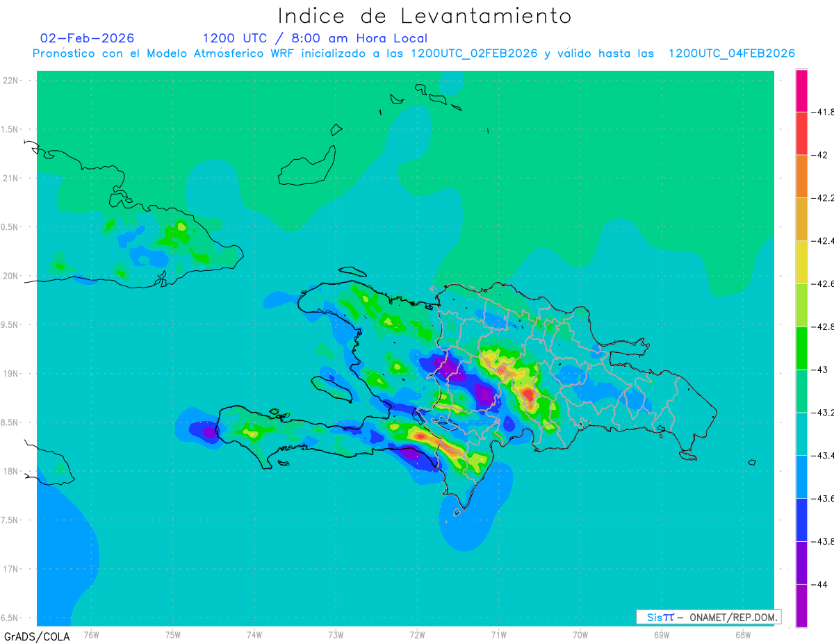Screen dimensions: 834x644
Task: Click the "69W" longitude label
Action: pos(662,634)
